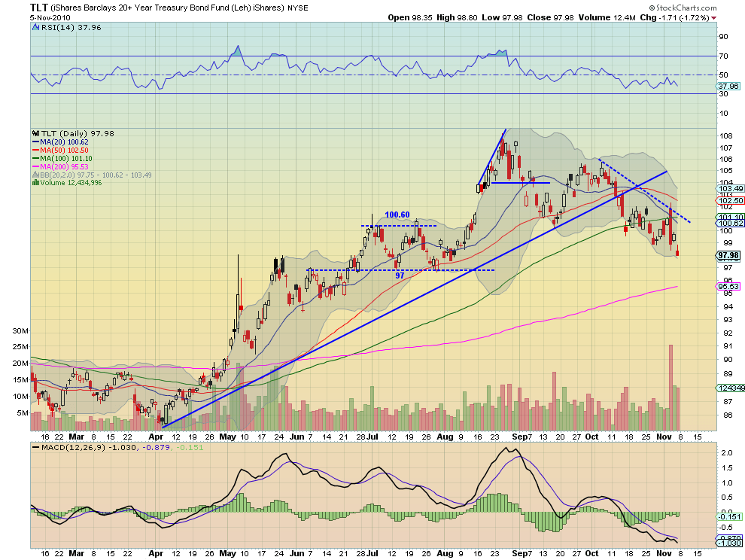Click the MA(100) 101.10 legend entry

pos(66,158)
